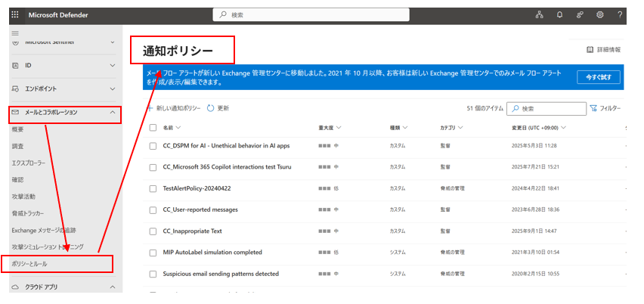Click the 今すぐ試す button
This screenshot has width=644, height=304.
pos(599,77)
